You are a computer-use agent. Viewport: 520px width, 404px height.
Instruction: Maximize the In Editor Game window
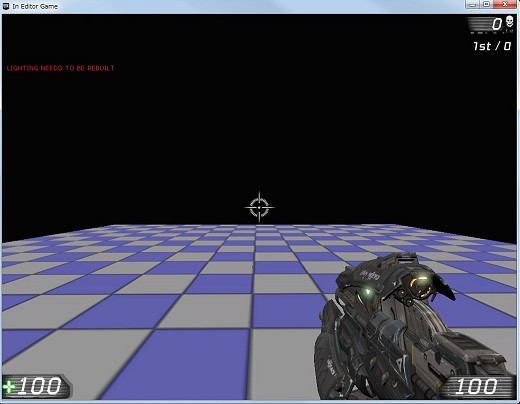(486, 4)
